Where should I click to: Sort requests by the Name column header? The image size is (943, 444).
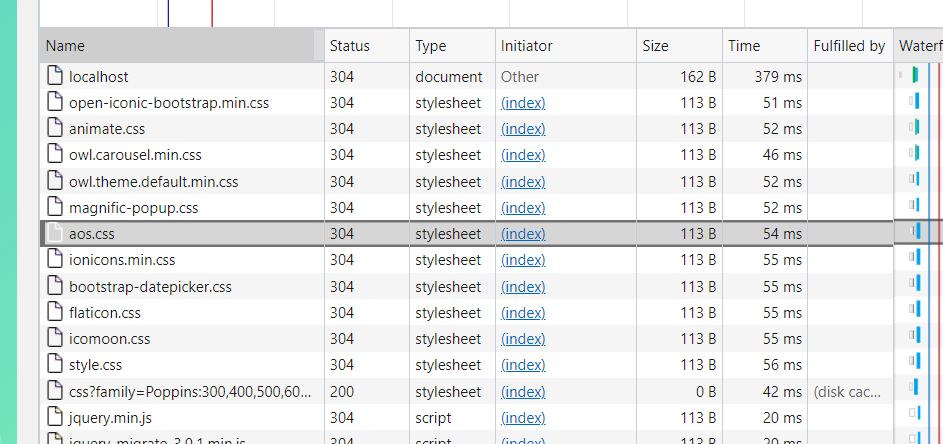pyautogui.click(x=182, y=46)
